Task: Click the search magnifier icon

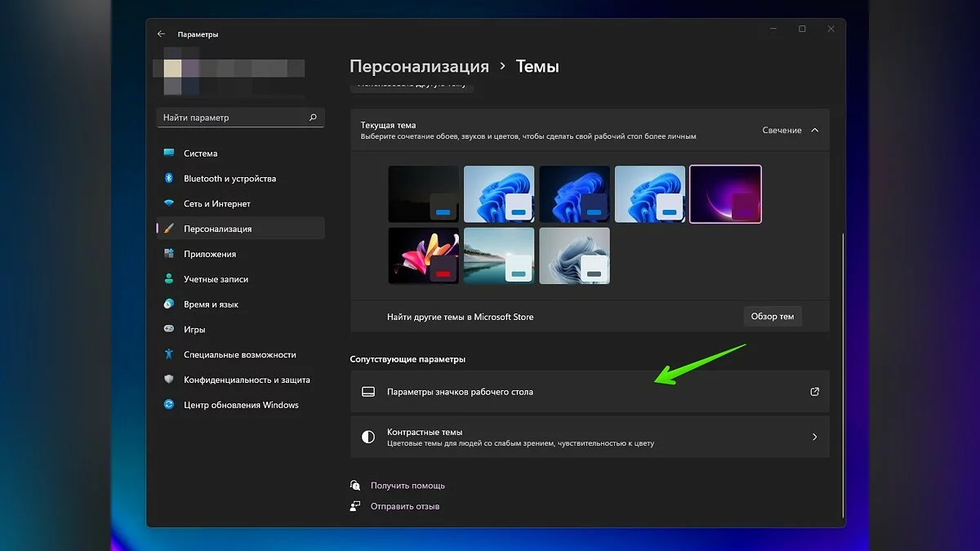Action: (313, 118)
